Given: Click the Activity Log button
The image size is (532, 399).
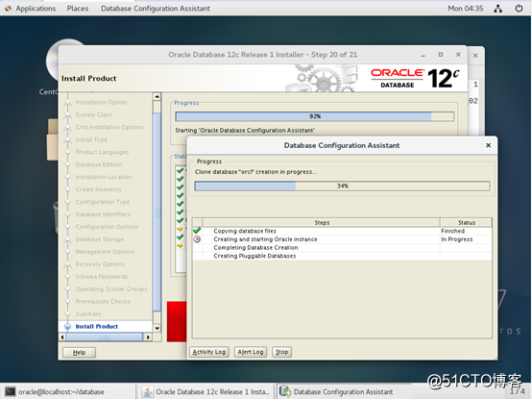Looking at the screenshot, I should 209,352.
